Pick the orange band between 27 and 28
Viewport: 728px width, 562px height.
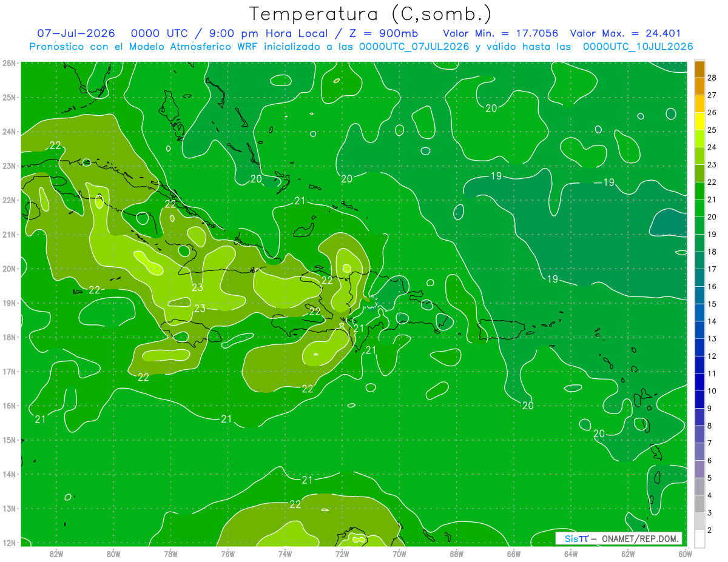(699, 87)
